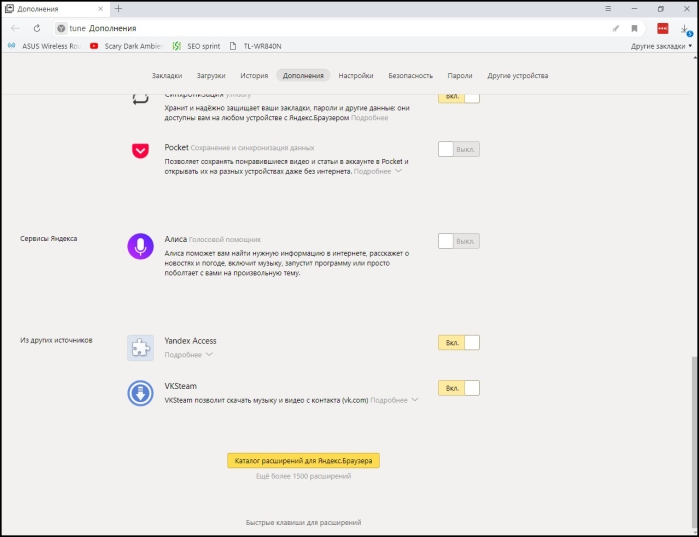Viewport: 699px width, 537px height.
Task: Close the Дополнения browser tab
Action: 101,8
